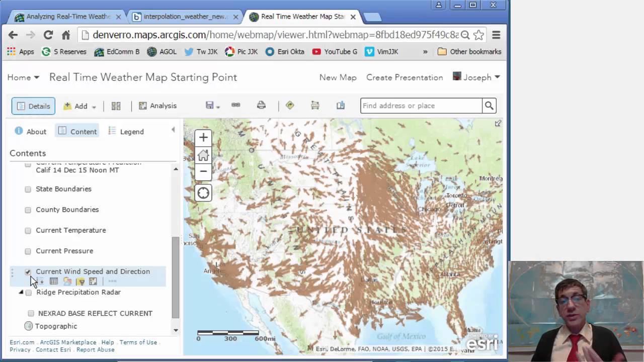Open the Chrome menu

(496, 35)
